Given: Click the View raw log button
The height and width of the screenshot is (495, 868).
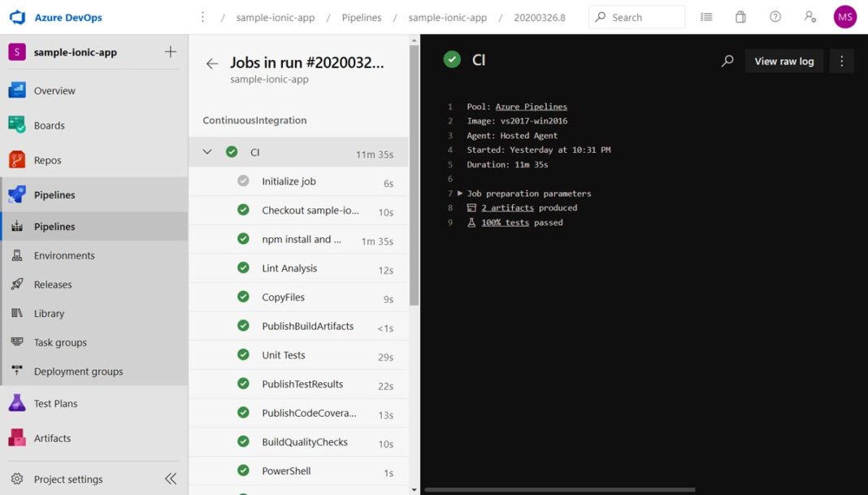Looking at the screenshot, I should coord(783,61).
